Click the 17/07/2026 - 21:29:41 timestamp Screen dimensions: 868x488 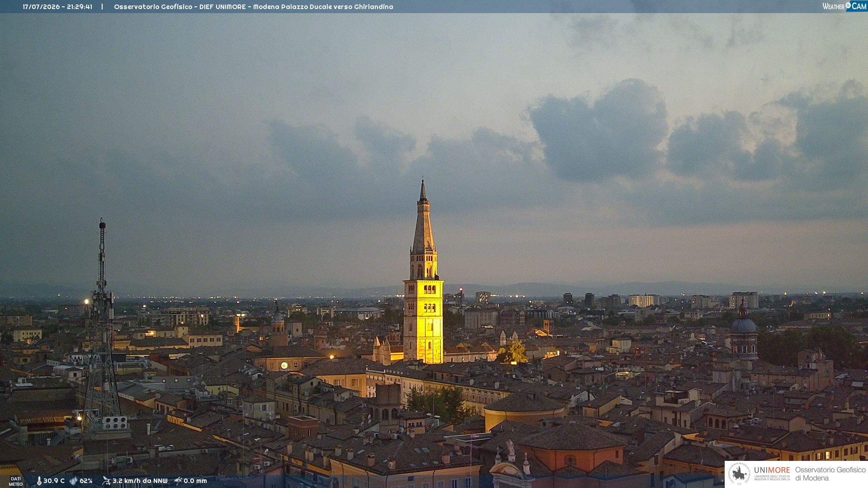point(57,7)
